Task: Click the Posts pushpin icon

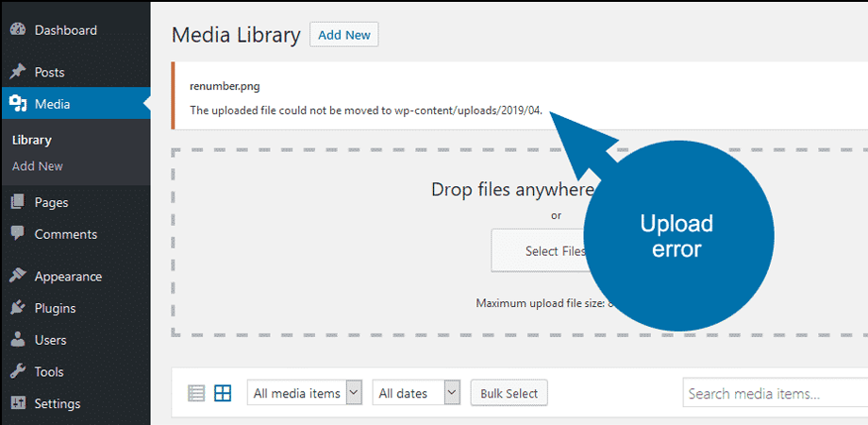Action: (x=18, y=72)
